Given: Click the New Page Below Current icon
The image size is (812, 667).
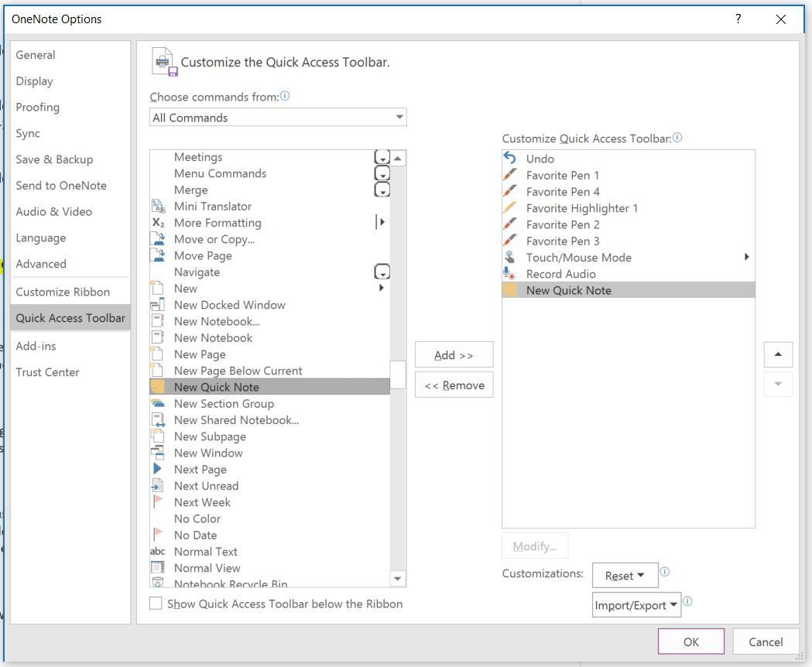Looking at the screenshot, I should [157, 371].
